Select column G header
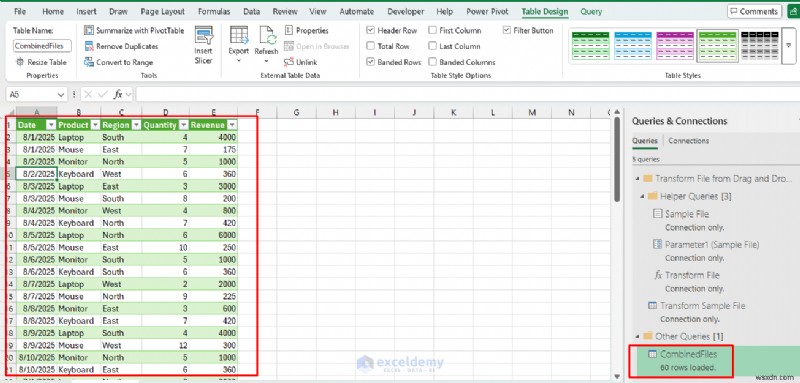This screenshot has width=800, height=383. pos(296,113)
